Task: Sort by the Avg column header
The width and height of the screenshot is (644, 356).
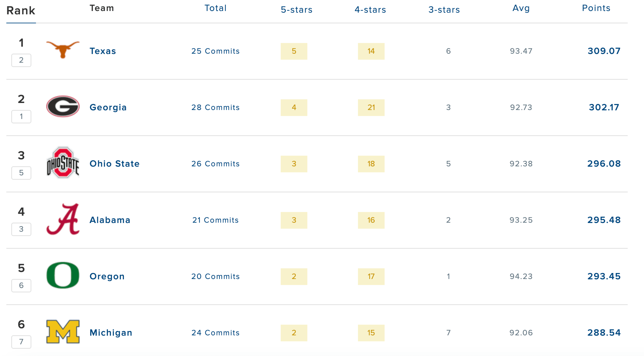Action: point(521,8)
